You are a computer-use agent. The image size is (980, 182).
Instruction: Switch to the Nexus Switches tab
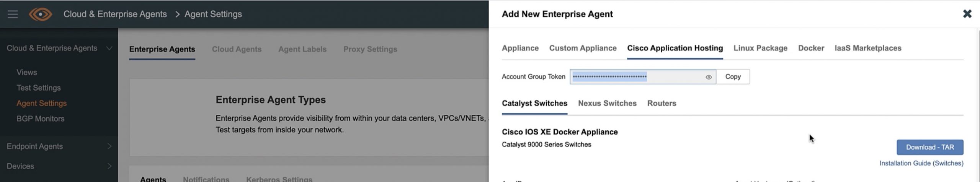pyautogui.click(x=607, y=103)
